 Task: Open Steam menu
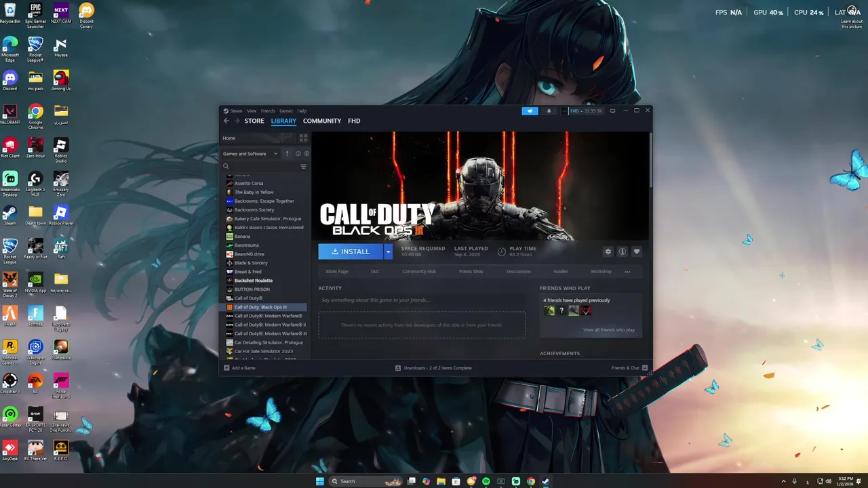[x=236, y=111]
